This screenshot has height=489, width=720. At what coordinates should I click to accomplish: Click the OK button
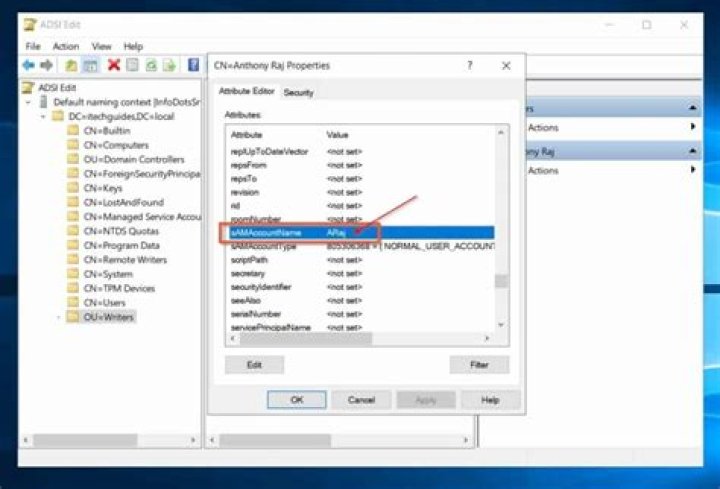click(x=297, y=400)
